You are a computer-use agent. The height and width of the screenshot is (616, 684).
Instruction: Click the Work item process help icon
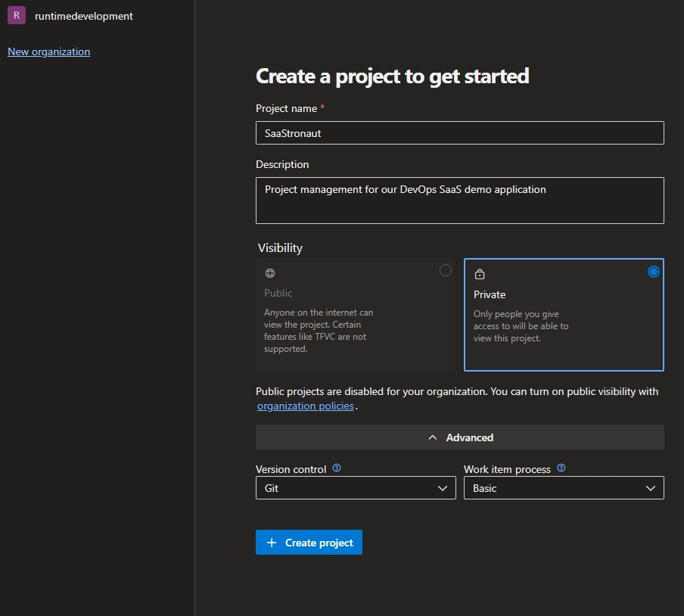tap(561, 468)
